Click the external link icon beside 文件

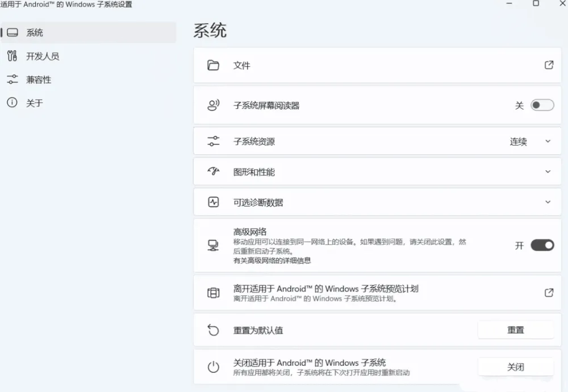[549, 65]
